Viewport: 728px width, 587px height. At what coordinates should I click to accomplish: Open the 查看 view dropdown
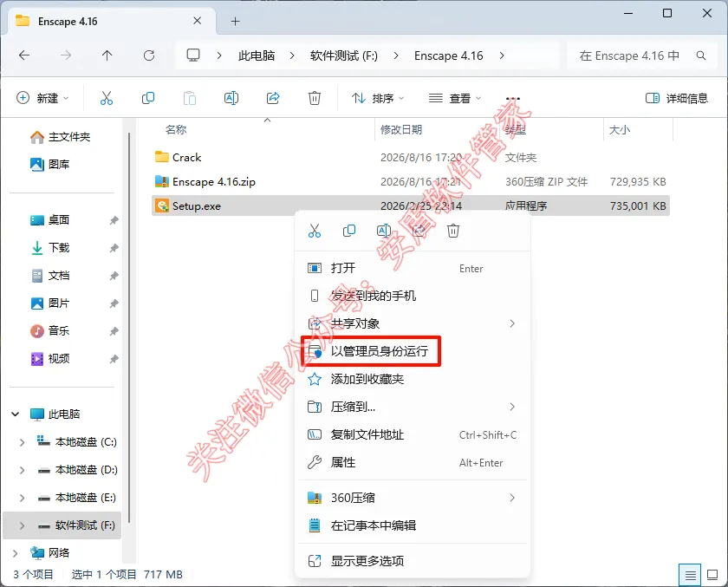(454, 98)
